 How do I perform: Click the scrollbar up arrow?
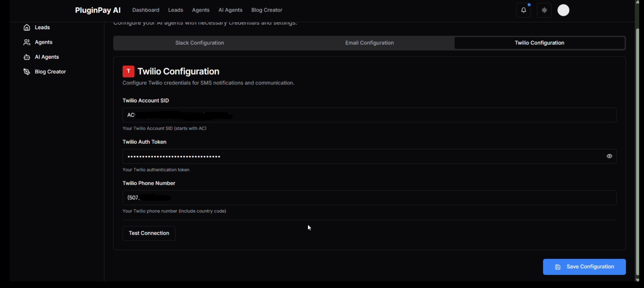click(637, 2)
